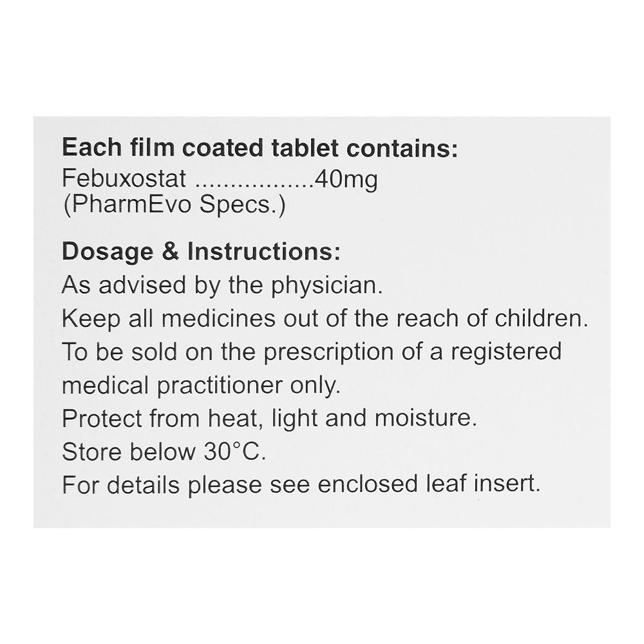The image size is (644, 644).
Task: Click the '40mg' strength text
Action: 345,178
